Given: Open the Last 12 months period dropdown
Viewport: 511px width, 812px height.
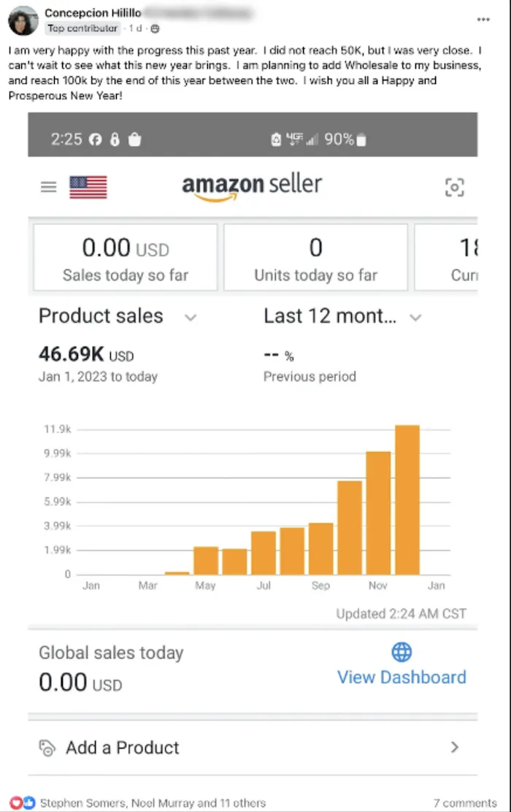Looking at the screenshot, I should (415, 317).
